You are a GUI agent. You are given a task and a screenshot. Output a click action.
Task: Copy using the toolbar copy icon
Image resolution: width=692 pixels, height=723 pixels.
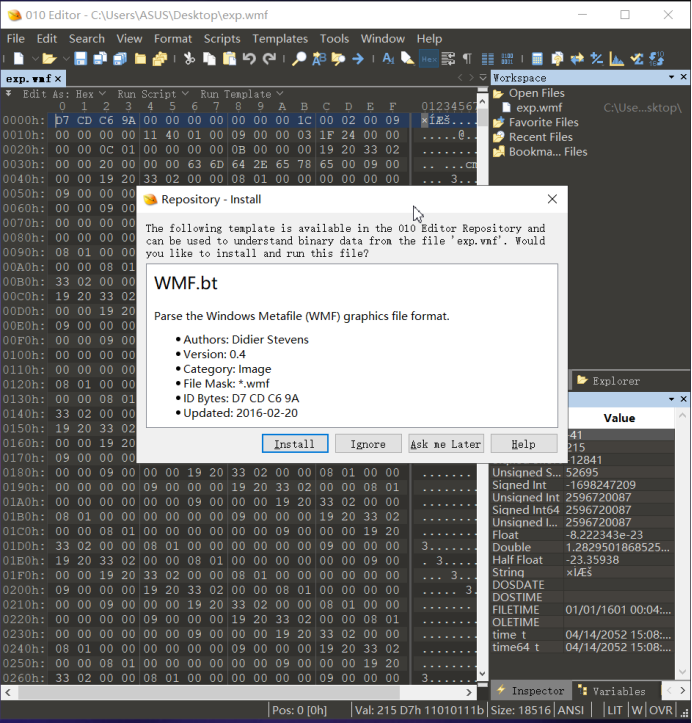(209, 59)
